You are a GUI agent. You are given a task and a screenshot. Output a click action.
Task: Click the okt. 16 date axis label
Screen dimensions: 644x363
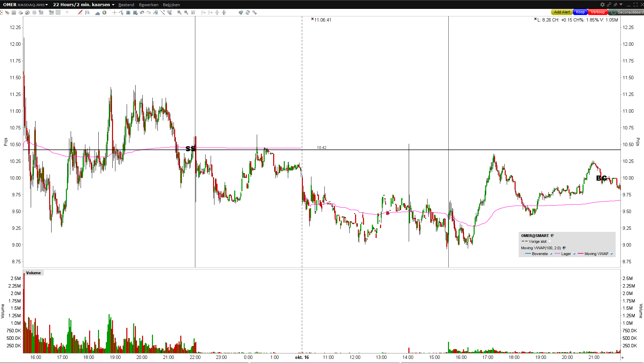[302, 357]
